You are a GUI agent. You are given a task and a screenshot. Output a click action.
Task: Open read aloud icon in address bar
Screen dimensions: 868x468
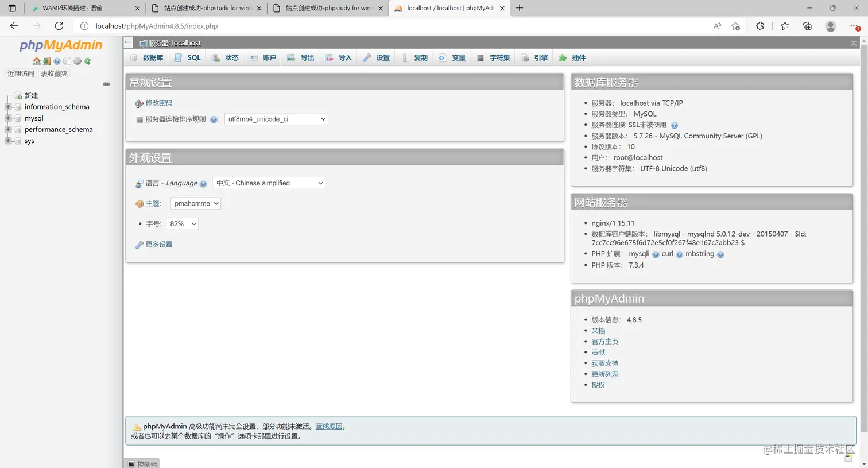pyautogui.click(x=717, y=26)
